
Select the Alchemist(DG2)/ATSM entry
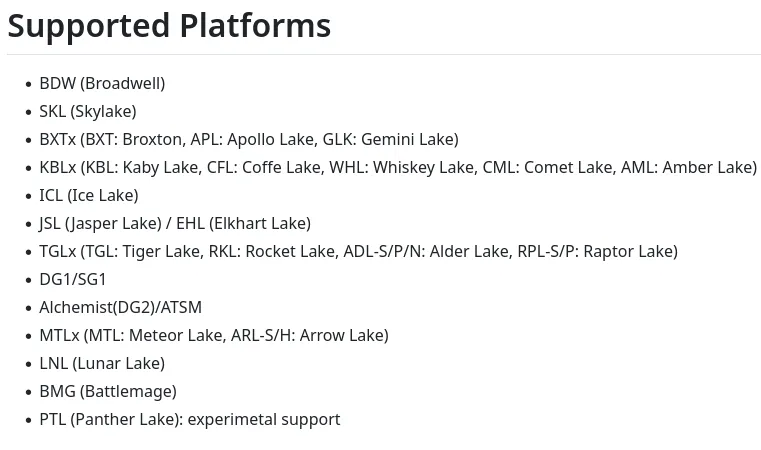click(x=120, y=308)
